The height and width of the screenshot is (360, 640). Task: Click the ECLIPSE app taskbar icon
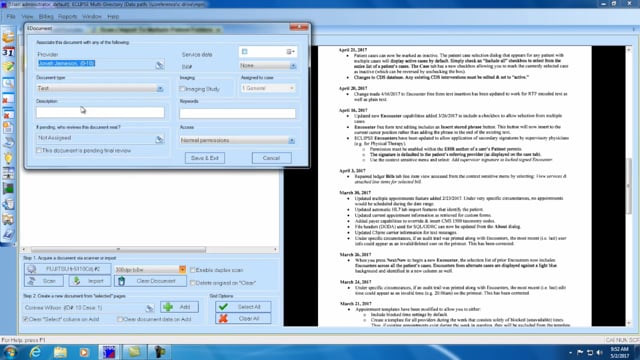pyautogui.click(x=109, y=352)
